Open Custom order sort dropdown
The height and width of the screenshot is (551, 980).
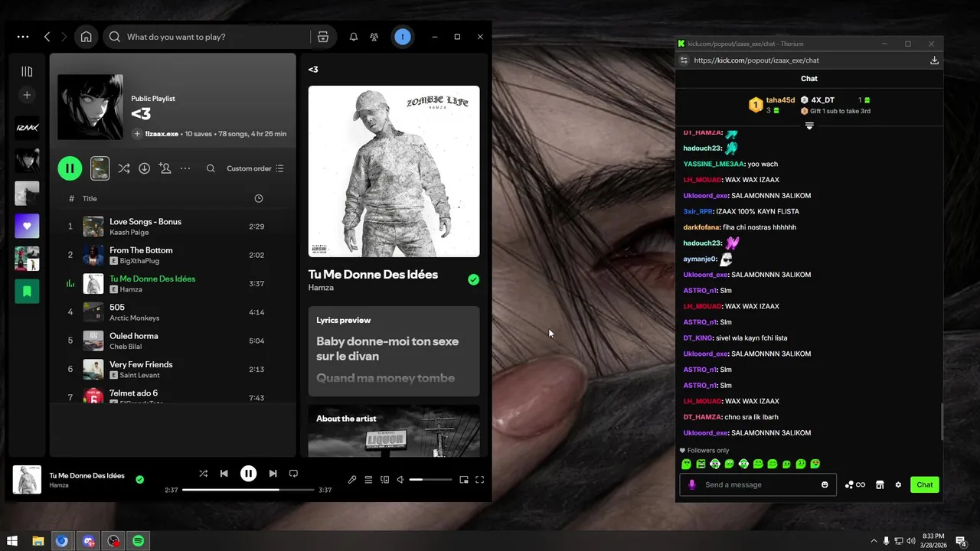click(x=256, y=168)
